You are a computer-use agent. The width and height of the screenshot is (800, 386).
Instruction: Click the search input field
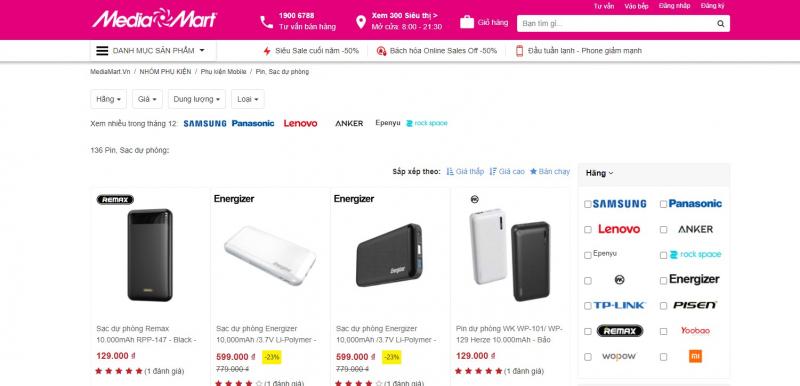pos(616,23)
